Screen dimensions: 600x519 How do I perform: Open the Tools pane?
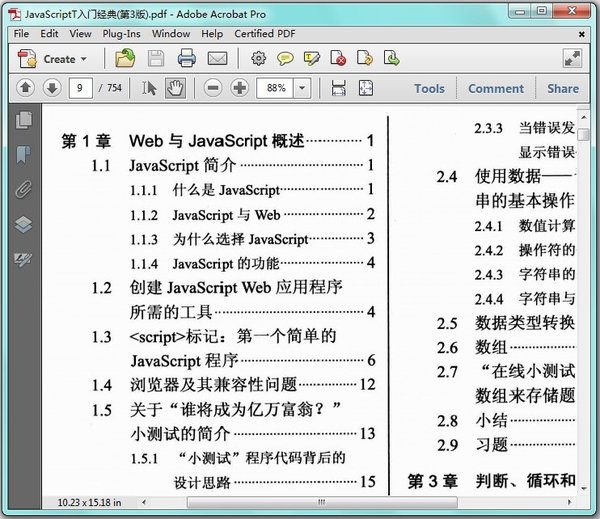429,88
